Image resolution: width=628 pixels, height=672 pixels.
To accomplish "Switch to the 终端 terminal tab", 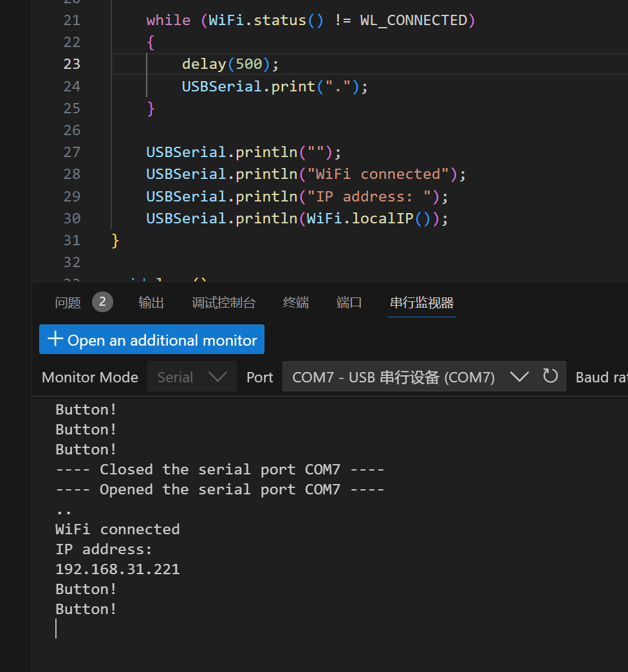I will tap(295, 303).
